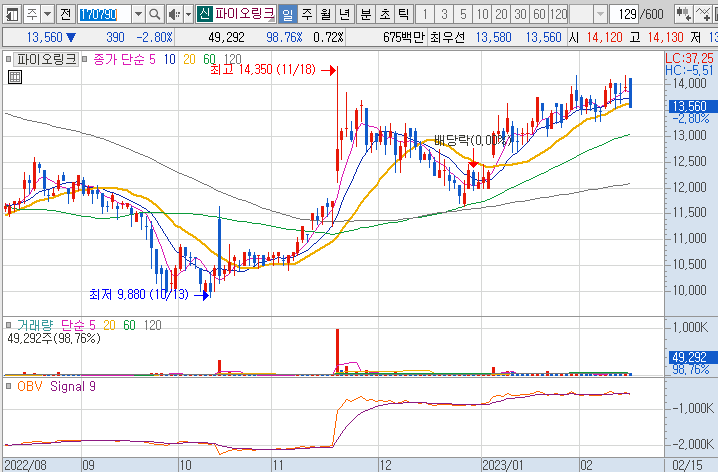Click the 신 badge beside stock name

tap(204, 14)
